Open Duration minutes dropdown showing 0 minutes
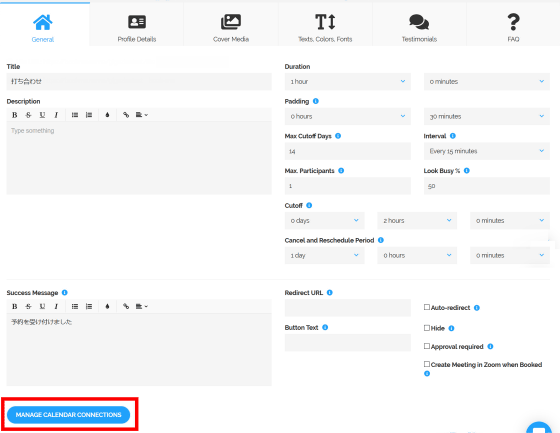The image size is (560, 433). (x=487, y=81)
